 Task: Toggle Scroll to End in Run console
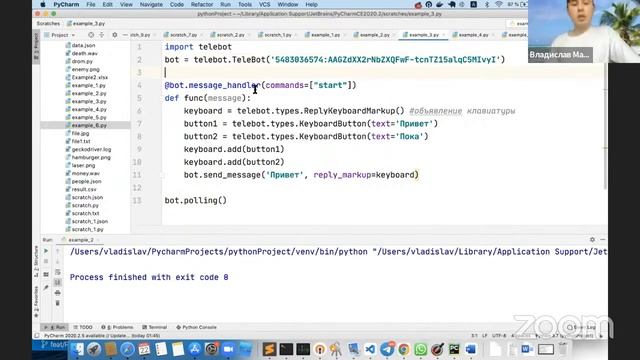[x=58, y=282]
